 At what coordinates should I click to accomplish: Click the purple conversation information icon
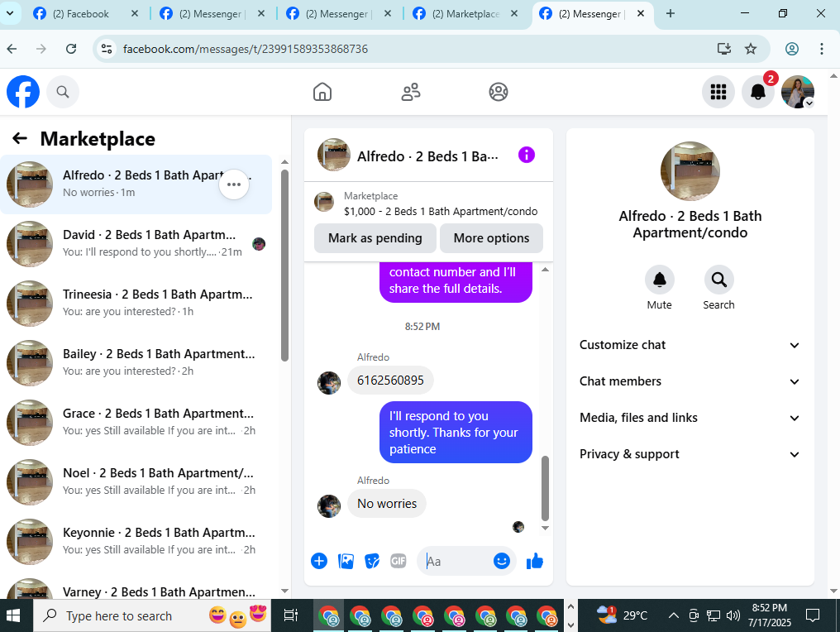click(527, 156)
